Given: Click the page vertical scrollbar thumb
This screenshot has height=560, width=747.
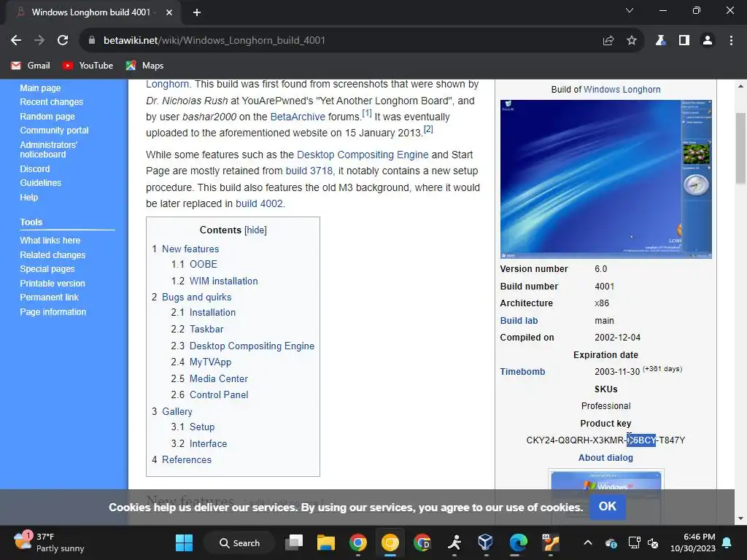Looking at the screenshot, I should tap(741, 148).
